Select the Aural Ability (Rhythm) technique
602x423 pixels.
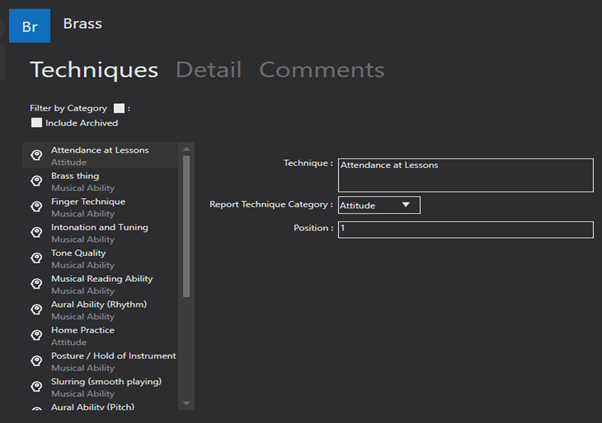pyautogui.click(x=100, y=309)
